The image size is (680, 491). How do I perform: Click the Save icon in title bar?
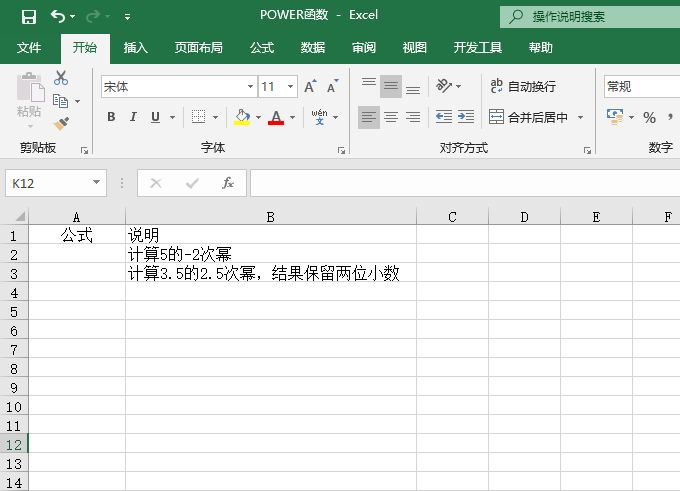point(28,16)
